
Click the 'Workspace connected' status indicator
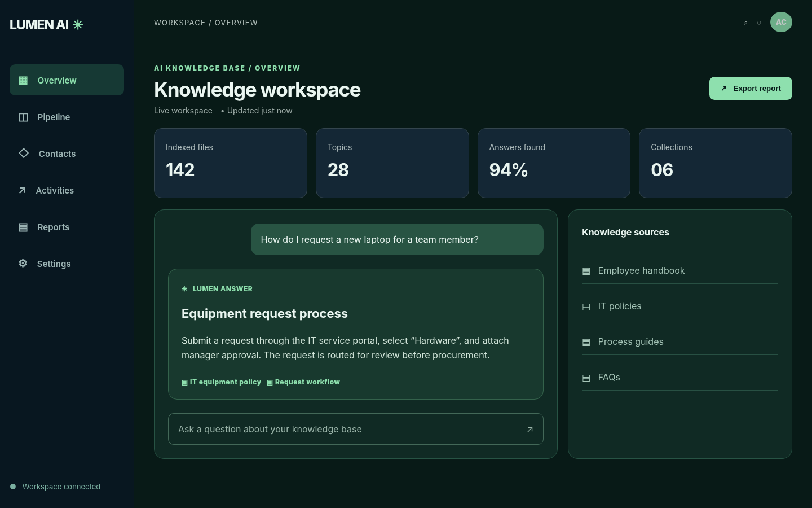point(55,487)
